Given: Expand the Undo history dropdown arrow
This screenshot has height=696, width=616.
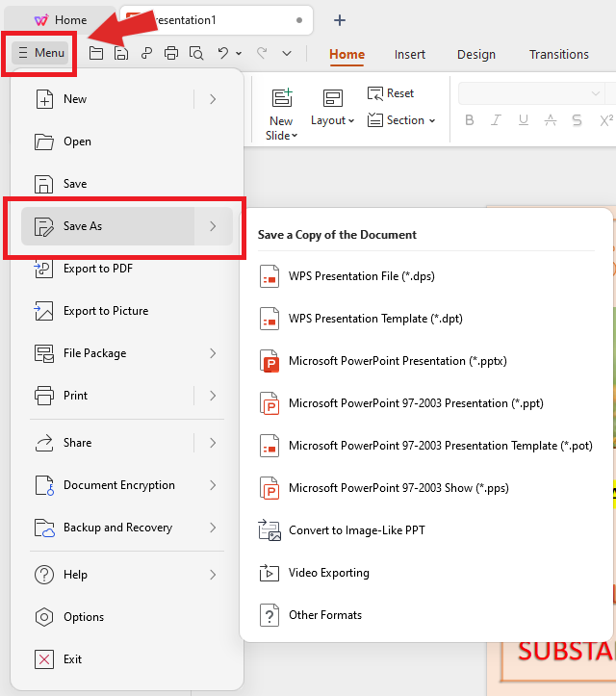Looking at the screenshot, I should [239, 54].
